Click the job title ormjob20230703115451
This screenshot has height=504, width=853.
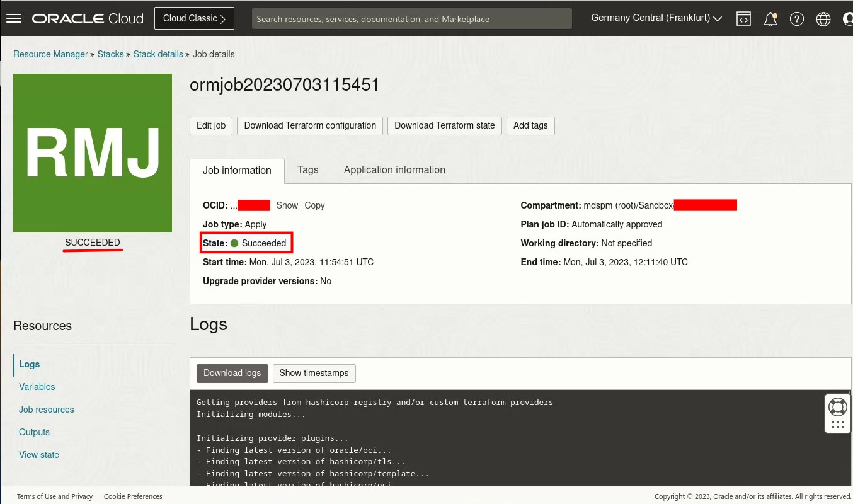click(285, 85)
